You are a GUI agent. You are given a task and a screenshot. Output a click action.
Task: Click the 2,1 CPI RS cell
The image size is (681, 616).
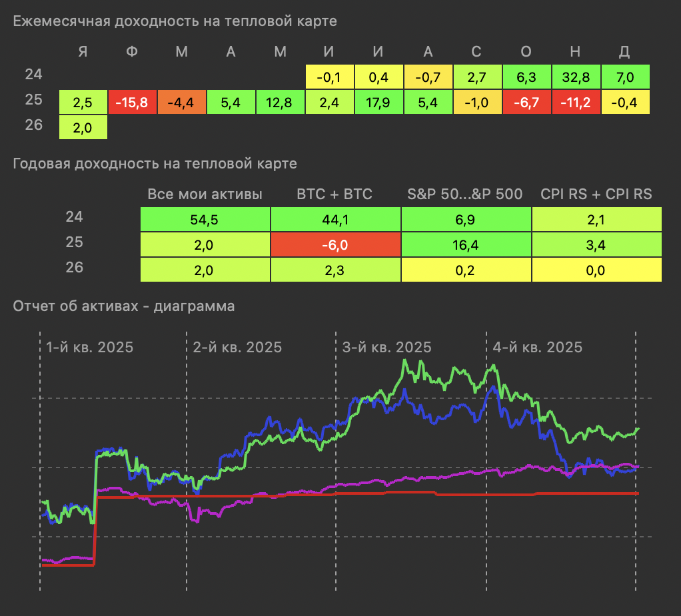coord(597,219)
